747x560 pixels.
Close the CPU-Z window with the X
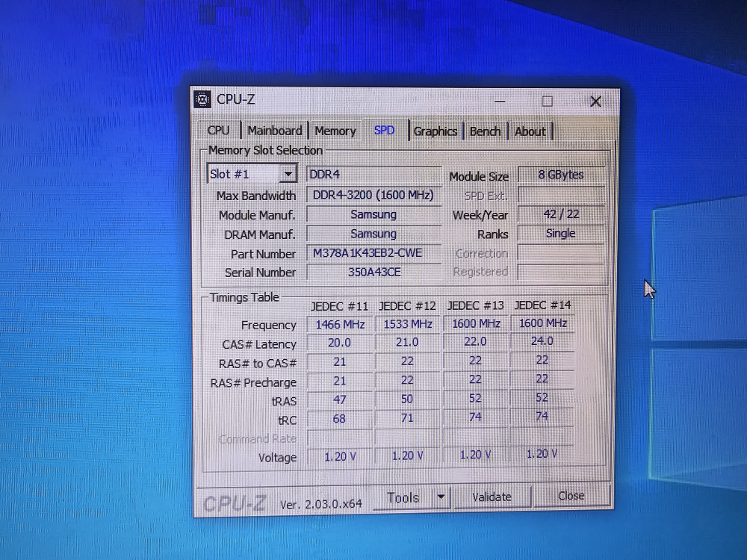pyautogui.click(x=595, y=102)
